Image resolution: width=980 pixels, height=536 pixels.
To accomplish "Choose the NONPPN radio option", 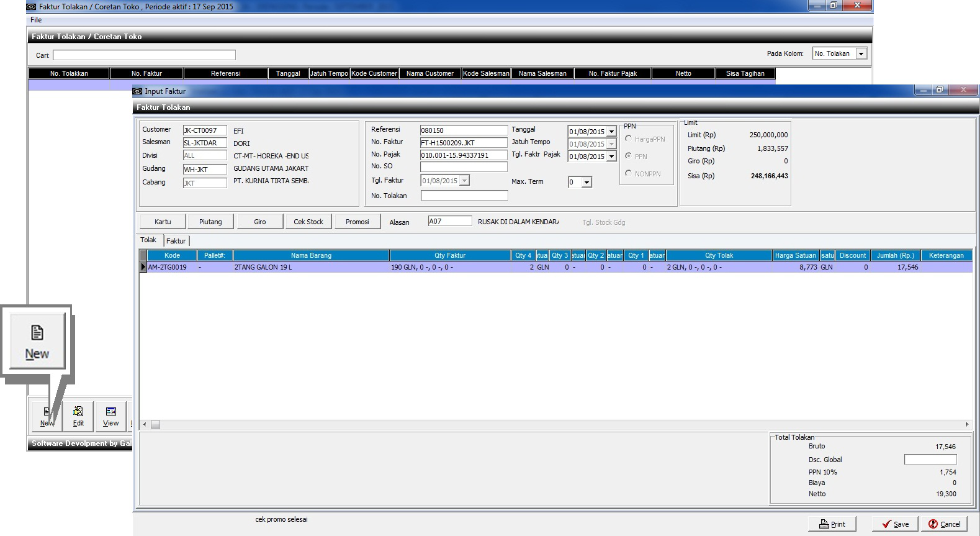I will 629,174.
